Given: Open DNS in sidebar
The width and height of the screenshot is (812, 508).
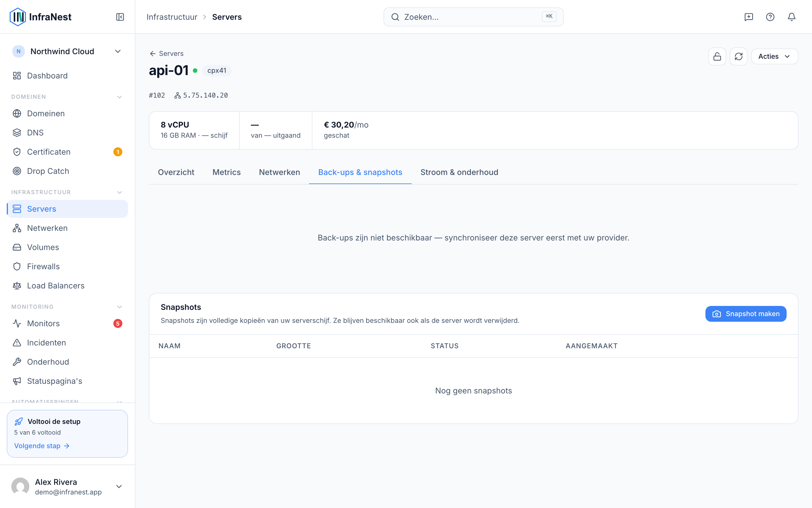Looking at the screenshot, I should (67, 133).
